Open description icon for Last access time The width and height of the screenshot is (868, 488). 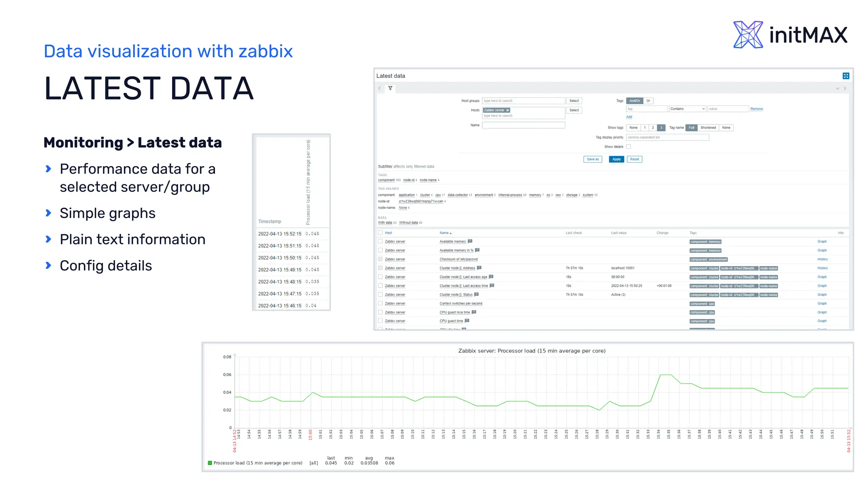coord(492,286)
